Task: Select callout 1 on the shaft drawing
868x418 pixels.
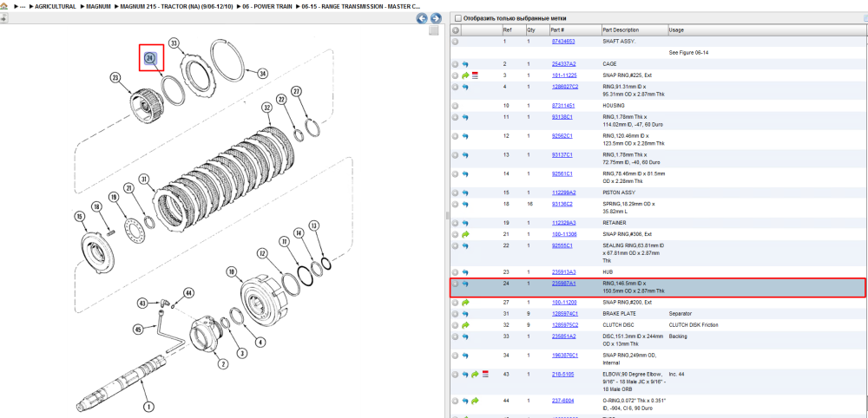Action: (148, 408)
